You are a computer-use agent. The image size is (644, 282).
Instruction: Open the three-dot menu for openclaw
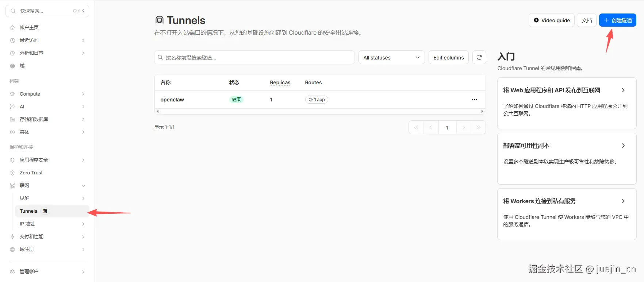tap(475, 100)
